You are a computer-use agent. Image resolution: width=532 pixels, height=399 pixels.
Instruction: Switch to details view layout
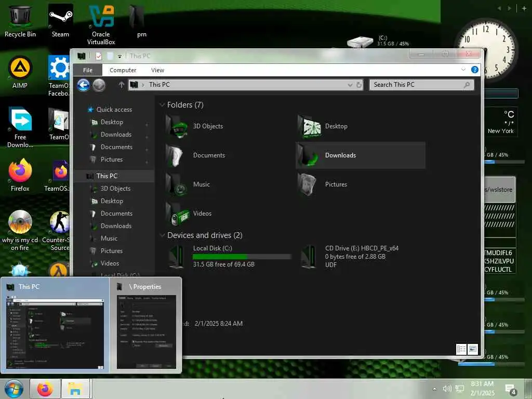(x=461, y=349)
